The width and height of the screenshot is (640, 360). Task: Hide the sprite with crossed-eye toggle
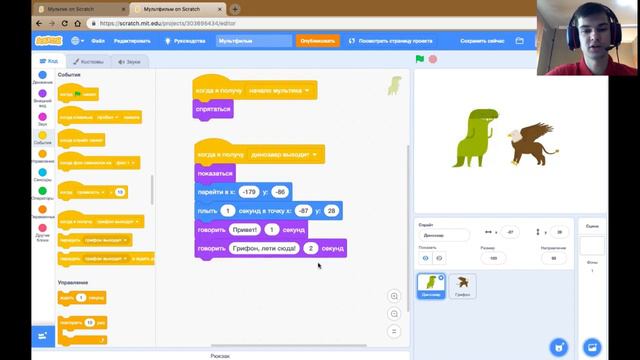[439, 258]
